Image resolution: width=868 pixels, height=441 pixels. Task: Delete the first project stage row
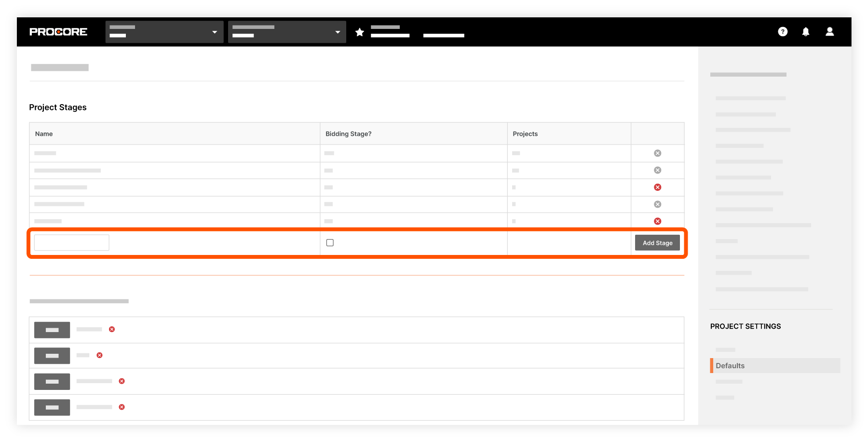(657, 153)
